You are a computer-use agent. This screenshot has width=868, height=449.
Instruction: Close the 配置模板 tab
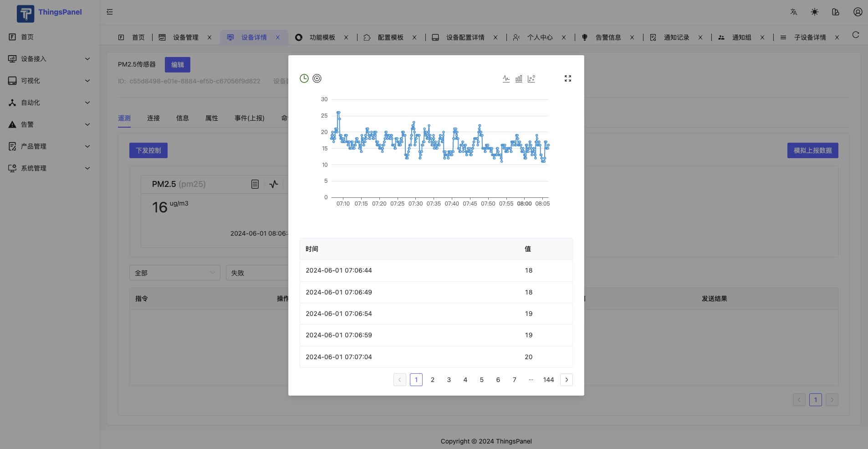(x=414, y=37)
